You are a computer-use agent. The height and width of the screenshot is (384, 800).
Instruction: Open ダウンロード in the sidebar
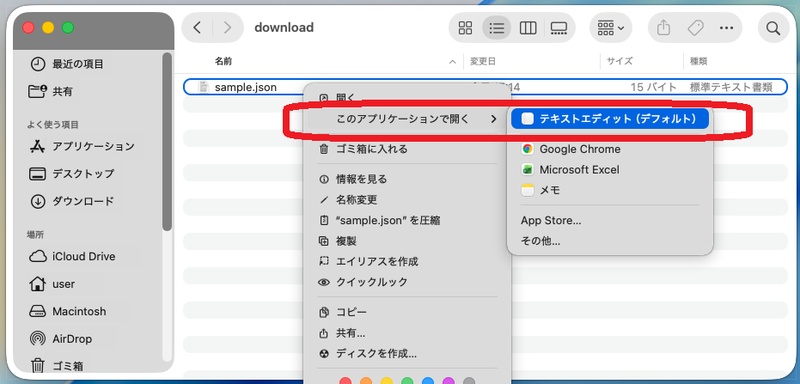pyautogui.click(x=83, y=201)
